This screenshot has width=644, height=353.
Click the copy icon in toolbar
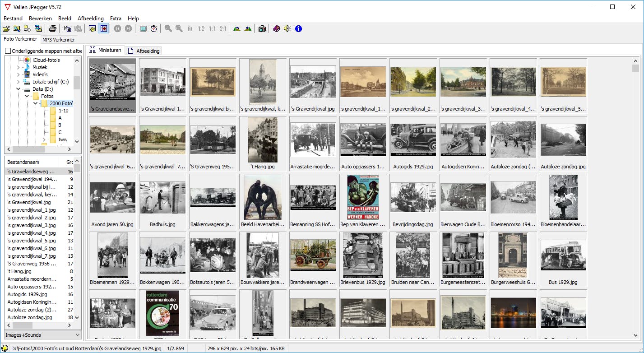(67, 29)
